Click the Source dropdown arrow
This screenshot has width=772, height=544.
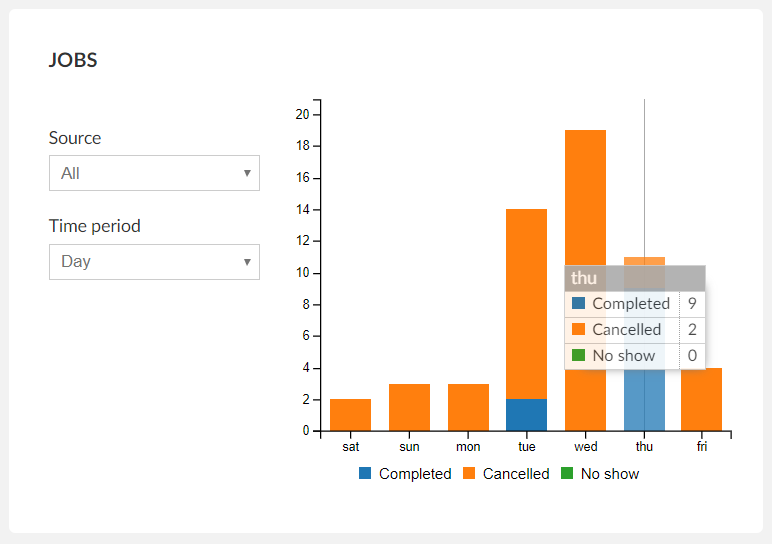[247, 173]
